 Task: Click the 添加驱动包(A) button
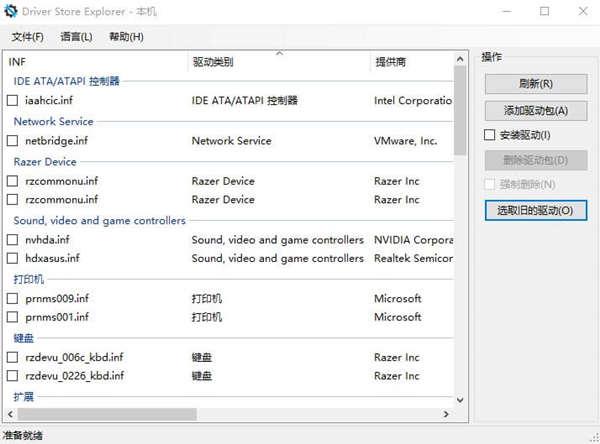(x=535, y=110)
